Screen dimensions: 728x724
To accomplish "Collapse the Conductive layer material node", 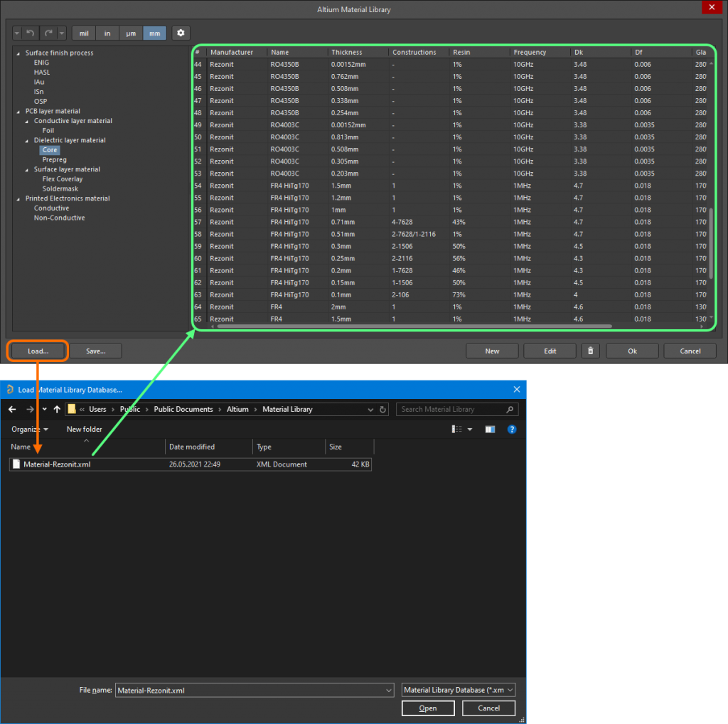I will 26,121.
